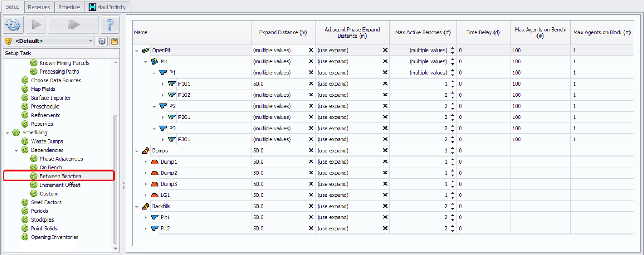Click the Expand Distance column header
Viewport: 644px width, 255px height.
pyautogui.click(x=283, y=33)
